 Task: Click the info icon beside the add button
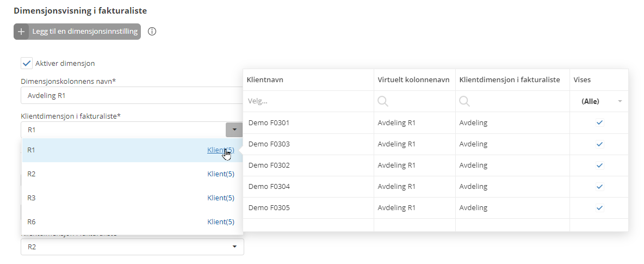pos(152,32)
